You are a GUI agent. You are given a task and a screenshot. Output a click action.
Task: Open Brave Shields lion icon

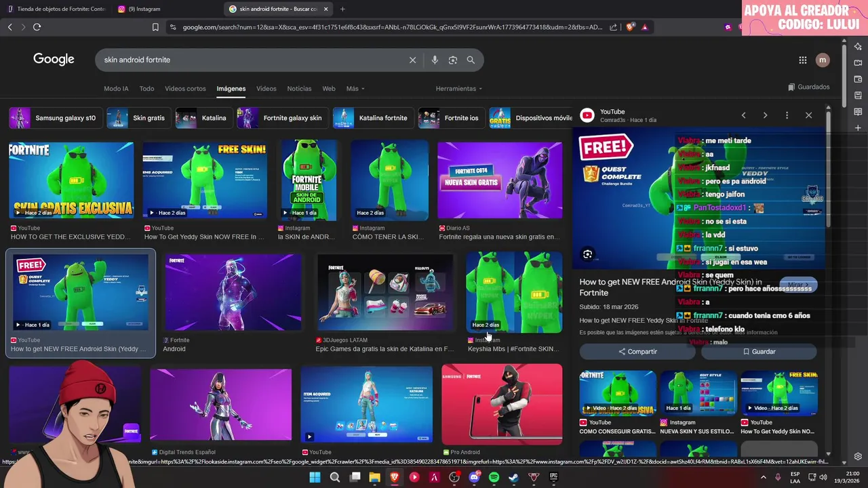click(630, 27)
